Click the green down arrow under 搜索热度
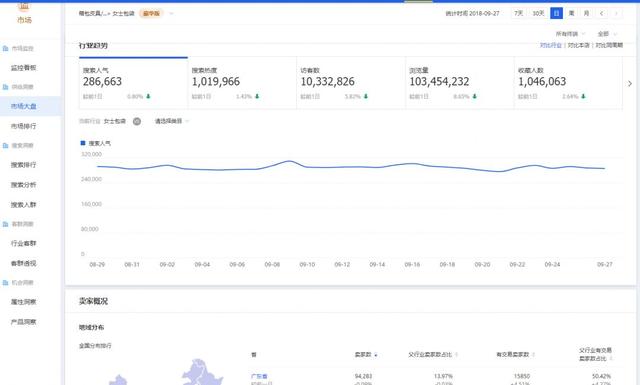This screenshot has width=640, height=385. tap(257, 96)
